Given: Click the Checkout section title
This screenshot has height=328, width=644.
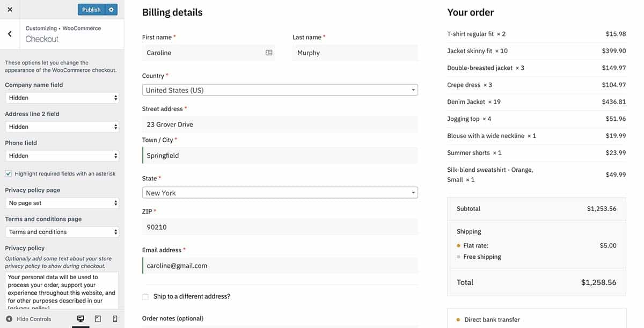Looking at the screenshot, I should pyautogui.click(x=42, y=39).
